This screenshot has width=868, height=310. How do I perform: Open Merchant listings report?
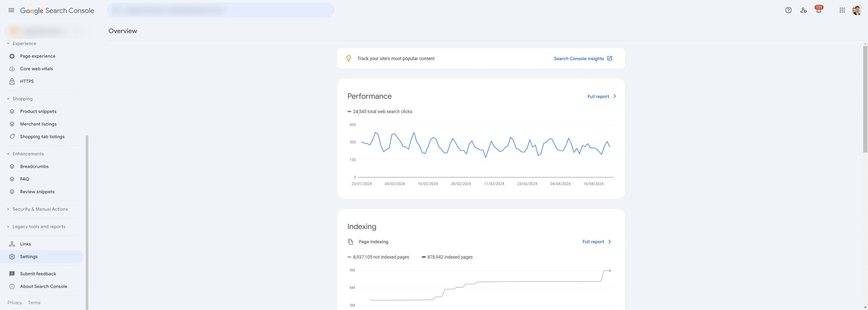point(38,124)
